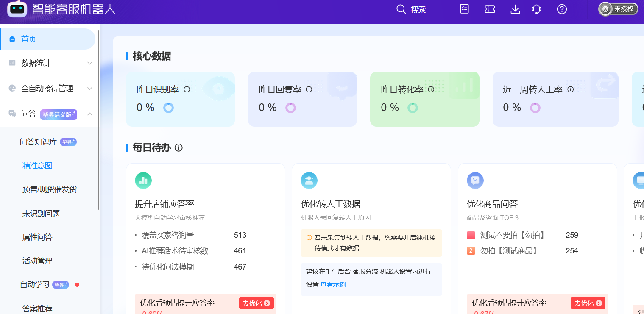Click the 昨日回复率 donut ring

tap(290, 108)
